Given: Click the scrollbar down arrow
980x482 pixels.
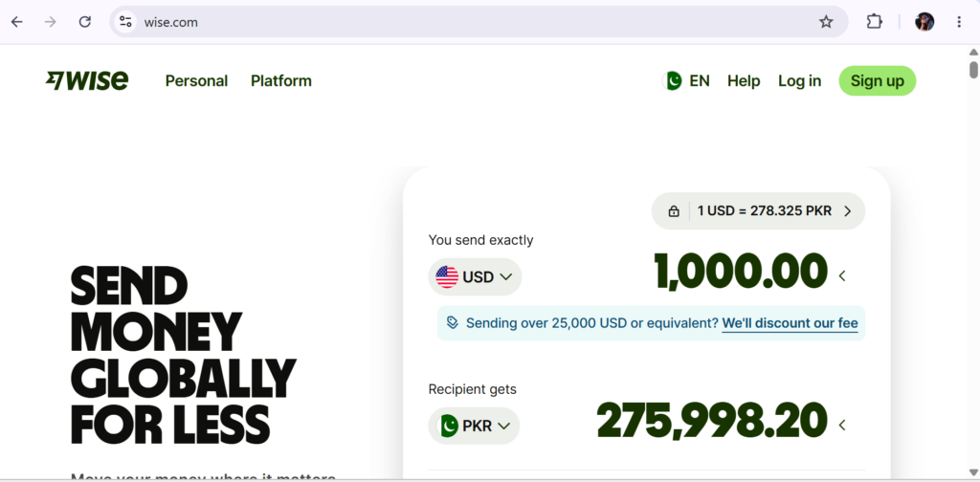Looking at the screenshot, I should coord(973,472).
